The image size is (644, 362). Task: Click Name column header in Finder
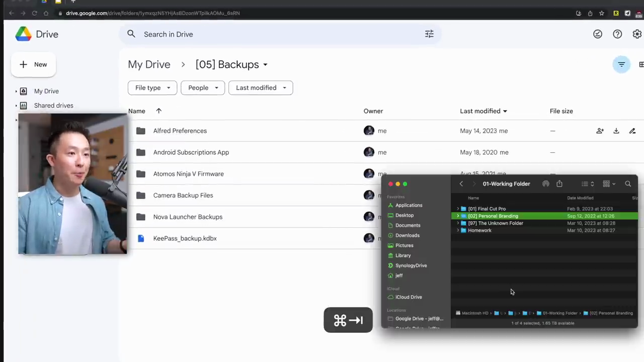pos(473,198)
